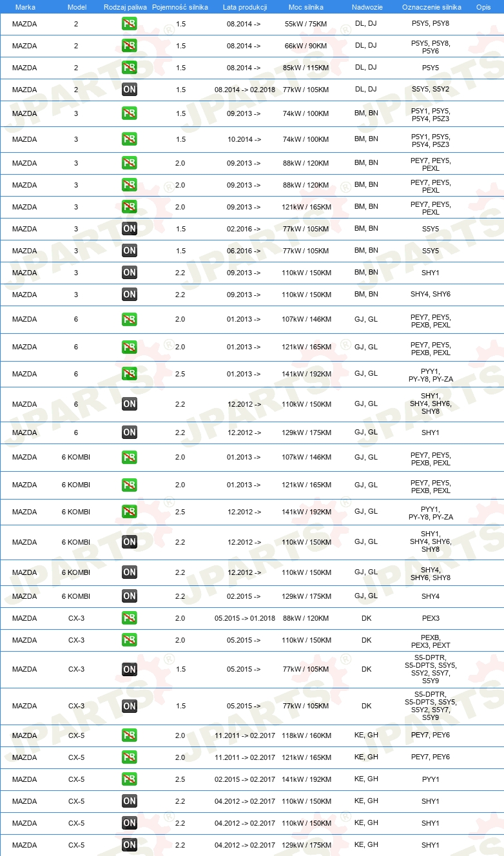The width and height of the screenshot is (504, 856).
Task: Click the Pojemność silnika column header
Action: 180,6
